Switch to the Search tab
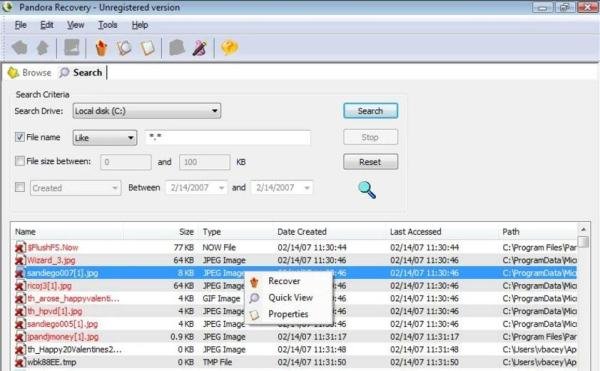The height and width of the screenshot is (371, 600). point(81,72)
